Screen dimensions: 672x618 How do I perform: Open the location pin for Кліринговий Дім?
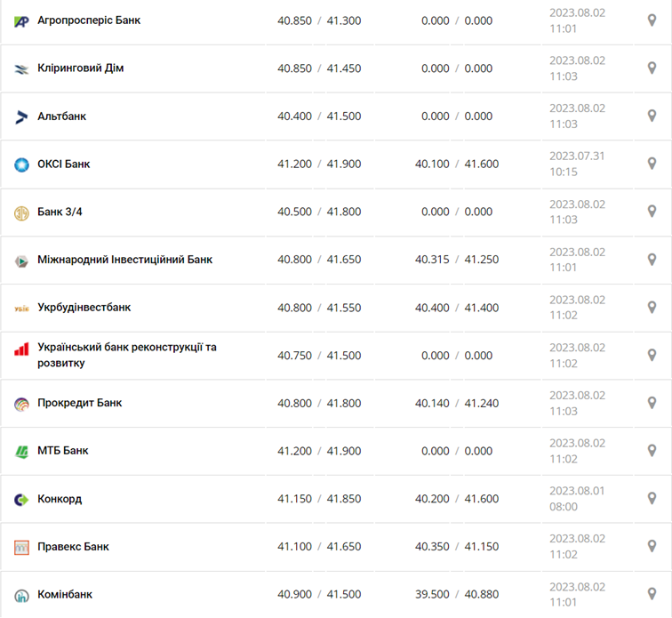tap(652, 68)
